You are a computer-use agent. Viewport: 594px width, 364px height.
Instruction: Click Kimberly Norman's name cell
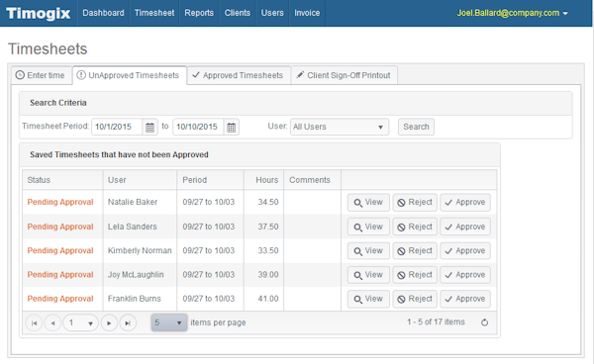pos(140,250)
